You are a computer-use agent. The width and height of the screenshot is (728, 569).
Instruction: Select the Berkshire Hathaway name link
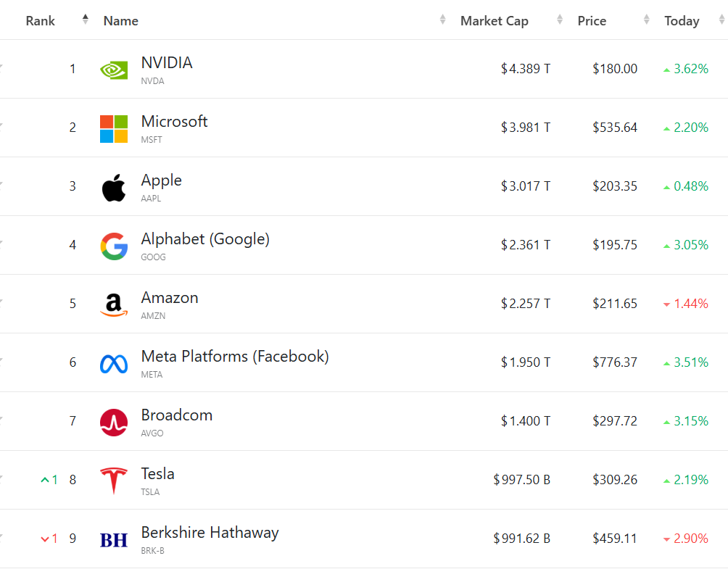pos(210,533)
